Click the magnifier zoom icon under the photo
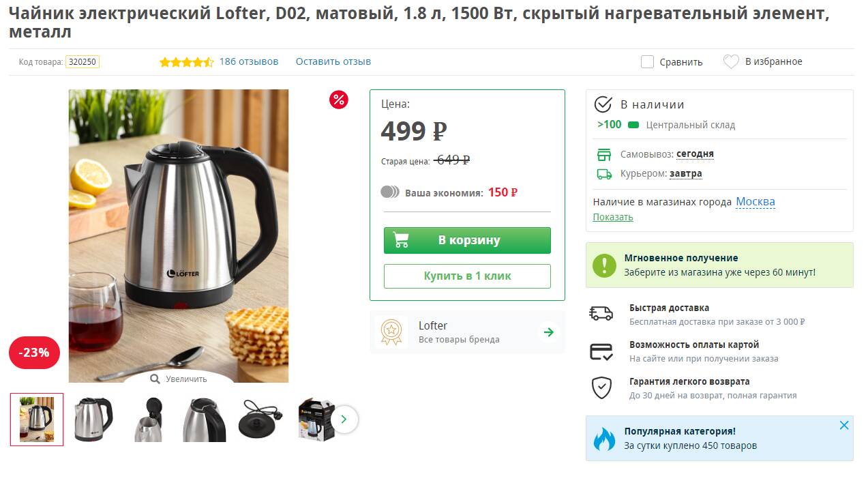Screen dimensions: 868x483 (x=155, y=379)
